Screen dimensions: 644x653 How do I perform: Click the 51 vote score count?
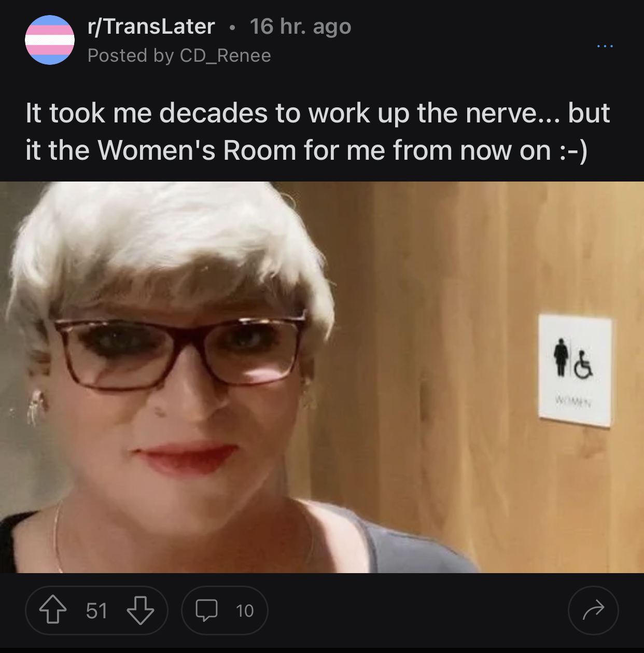(96, 610)
